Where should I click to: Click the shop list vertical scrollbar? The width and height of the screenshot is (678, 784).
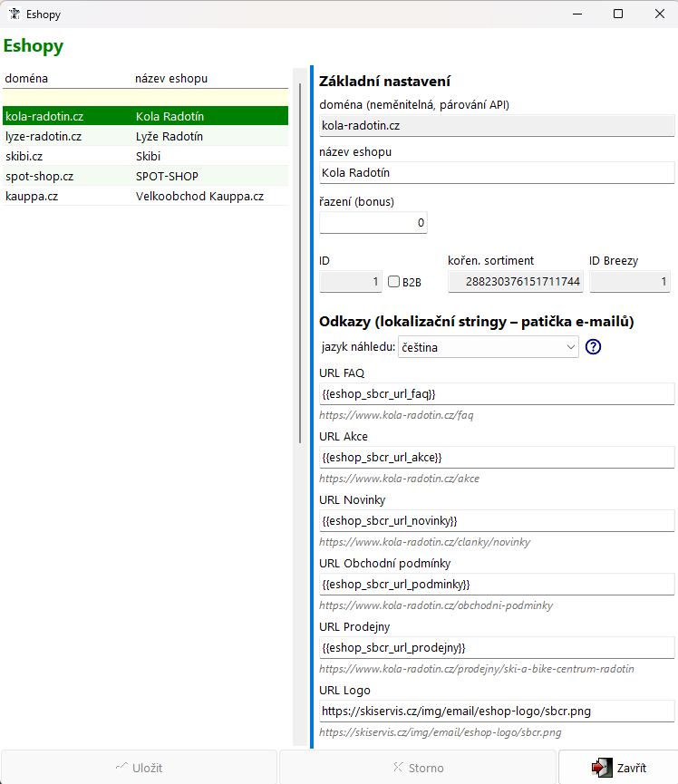point(300,263)
